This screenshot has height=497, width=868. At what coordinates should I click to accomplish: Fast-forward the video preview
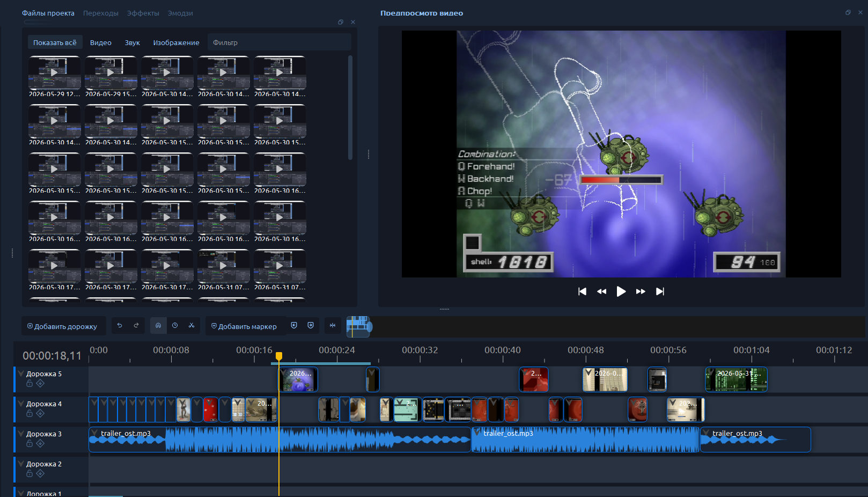[641, 291]
